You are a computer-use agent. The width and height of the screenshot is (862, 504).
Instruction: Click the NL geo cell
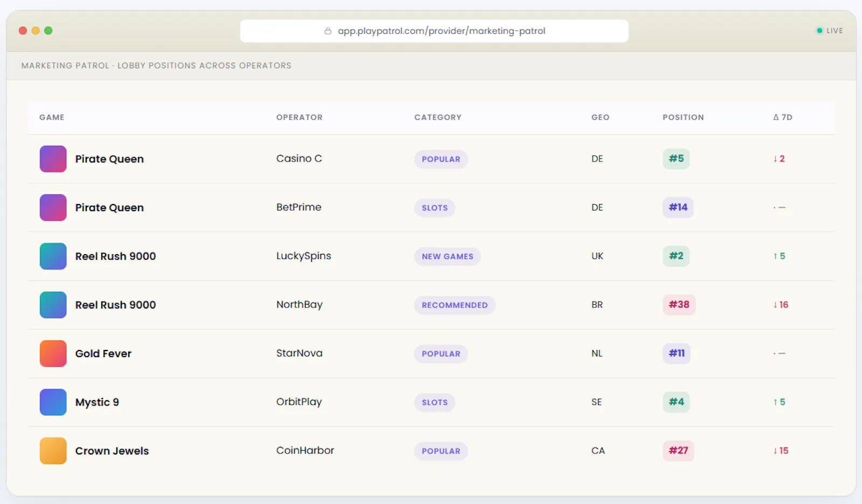pos(597,353)
